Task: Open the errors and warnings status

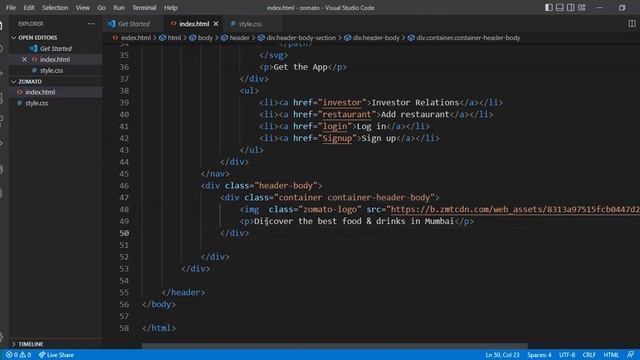Action: 18,355
